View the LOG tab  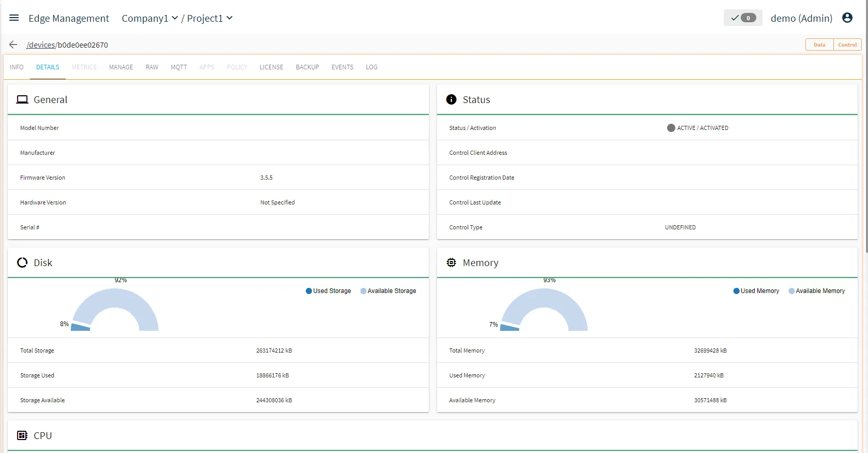pyautogui.click(x=371, y=67)
